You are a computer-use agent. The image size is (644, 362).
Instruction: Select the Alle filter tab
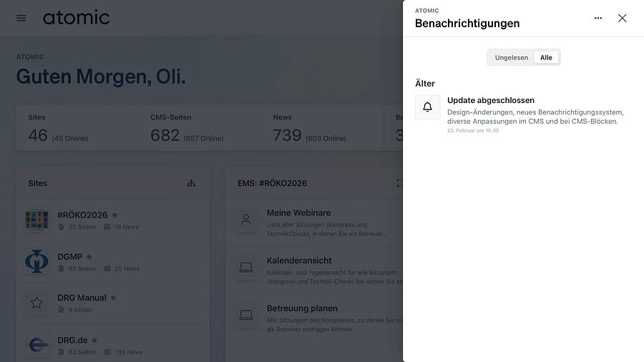coord(546,58)
